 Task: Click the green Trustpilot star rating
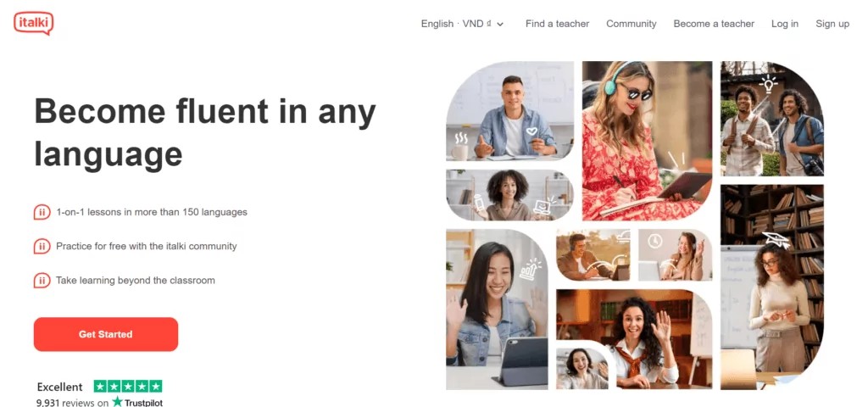128,387
